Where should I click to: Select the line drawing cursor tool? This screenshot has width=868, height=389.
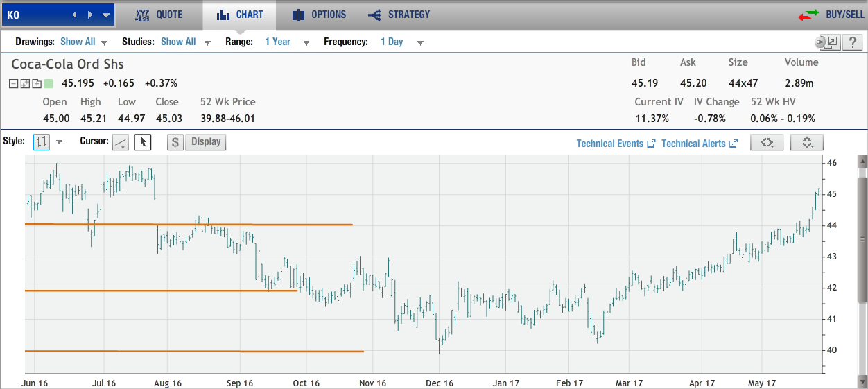coord(121,142)
